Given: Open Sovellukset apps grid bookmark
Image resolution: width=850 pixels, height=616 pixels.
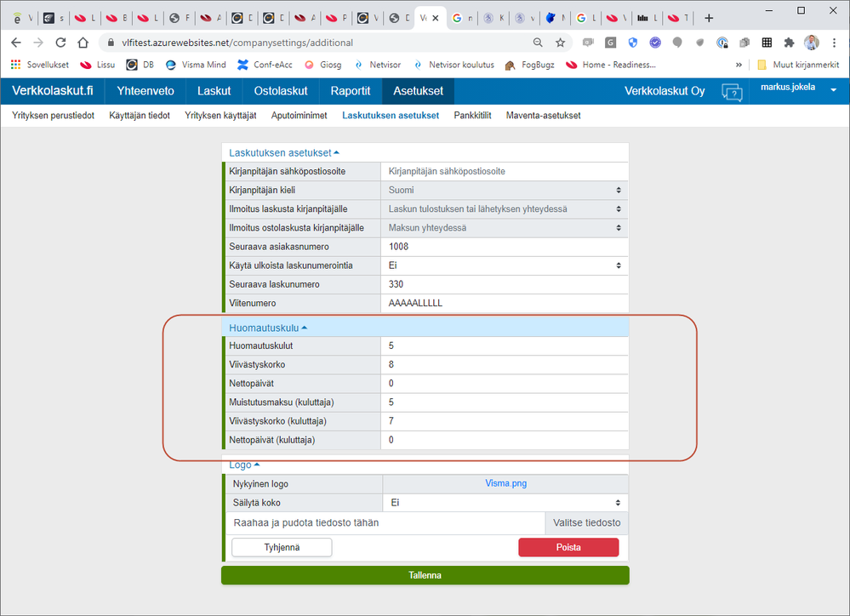Looking at the screenshot, I should click(40, 65).
